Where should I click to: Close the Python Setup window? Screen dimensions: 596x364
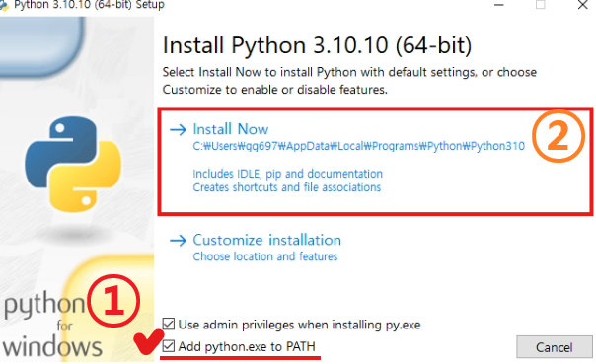point(583,5)
